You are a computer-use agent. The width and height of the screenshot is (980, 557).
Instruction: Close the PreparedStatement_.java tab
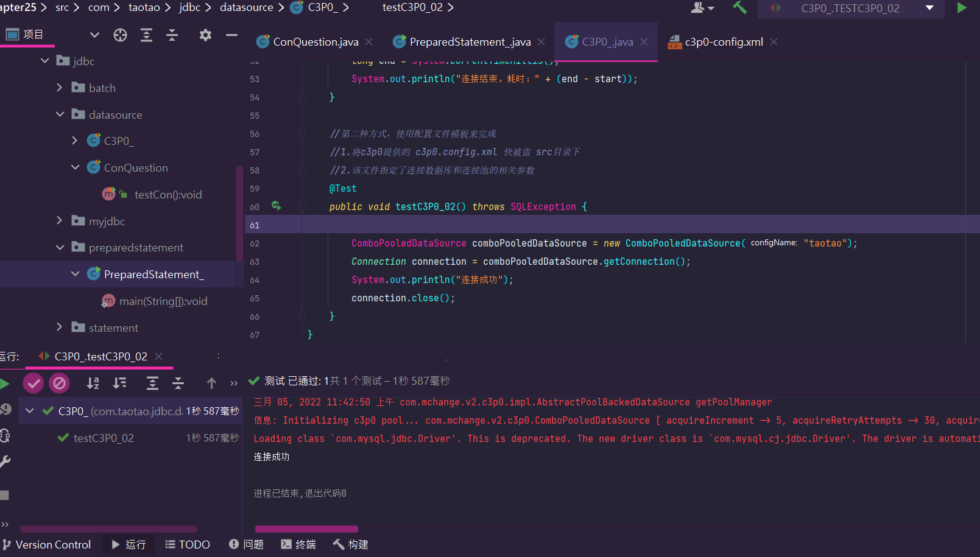pyautogui.click(x=541, y=42)
